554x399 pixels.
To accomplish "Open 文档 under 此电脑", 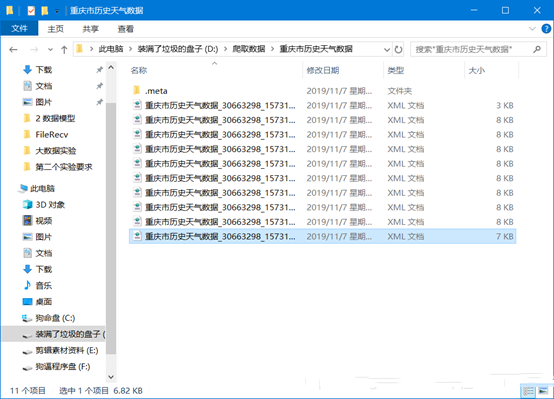I will point(44,253).
